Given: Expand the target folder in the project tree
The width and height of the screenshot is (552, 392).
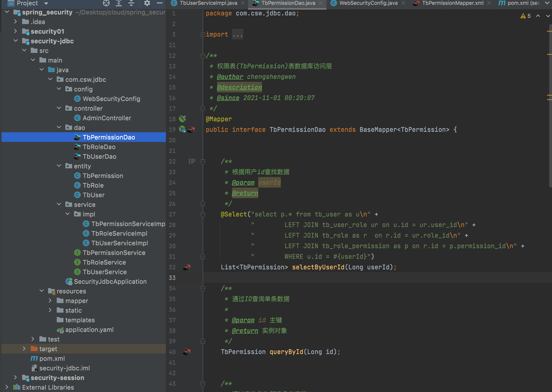Looking at the screenshot, I should [24, 348].
